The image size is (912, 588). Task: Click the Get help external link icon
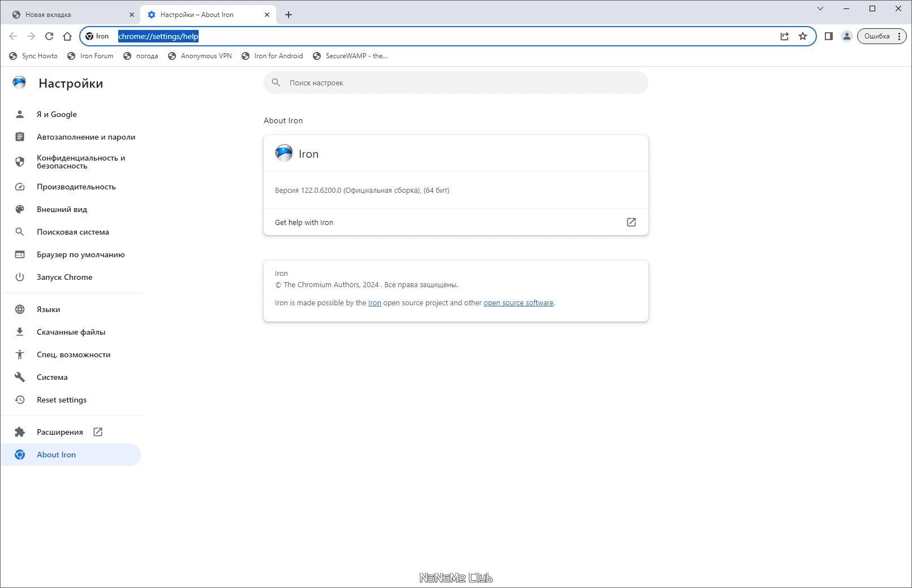tap(631, 222)
